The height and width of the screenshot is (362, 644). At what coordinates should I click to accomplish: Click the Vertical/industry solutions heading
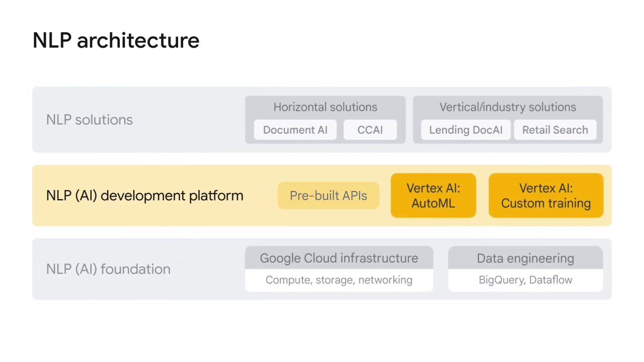pyautogui.click(x=508, y=107)
